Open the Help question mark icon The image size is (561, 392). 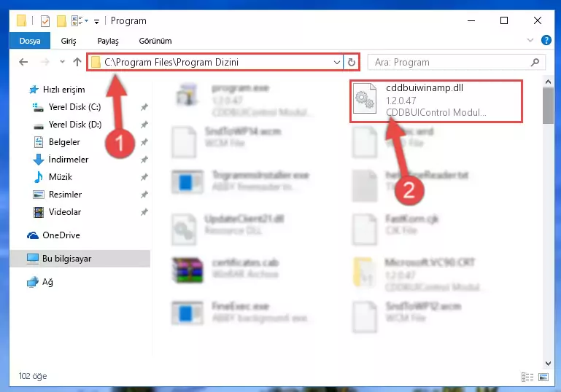(x=546, y=40)
